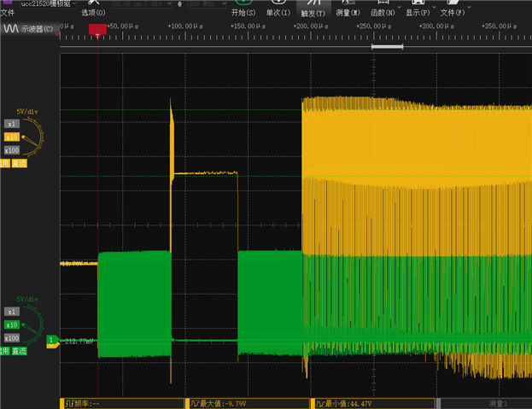
Task: Expand the arrow next to 文件(F) on the right
Action: click(469, 7)
